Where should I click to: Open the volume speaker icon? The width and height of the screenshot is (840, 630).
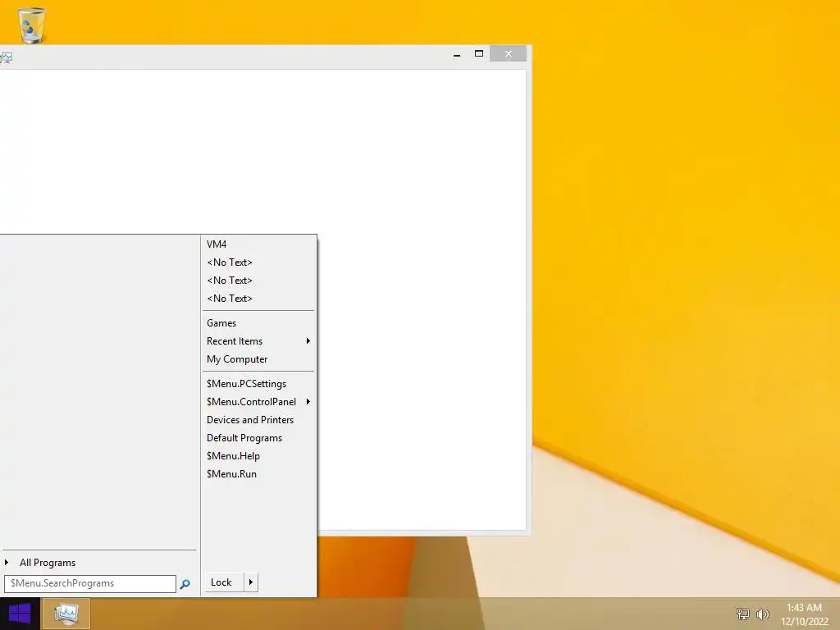point(762,614)
